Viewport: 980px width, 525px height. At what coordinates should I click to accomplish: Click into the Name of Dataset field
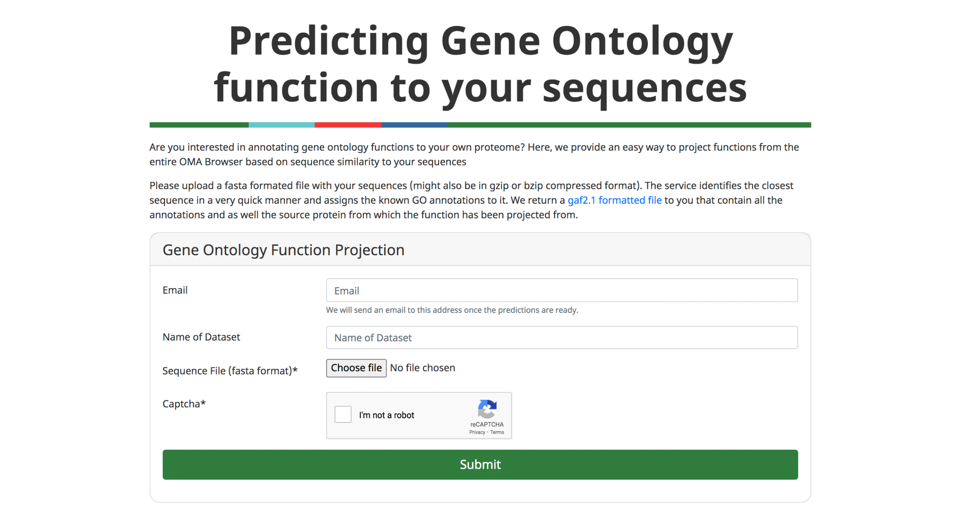pos(561,337)
